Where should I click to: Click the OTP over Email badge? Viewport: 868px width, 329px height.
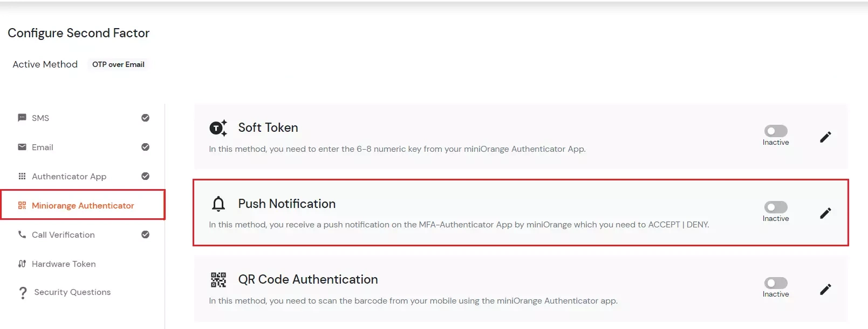coord(118,64)
